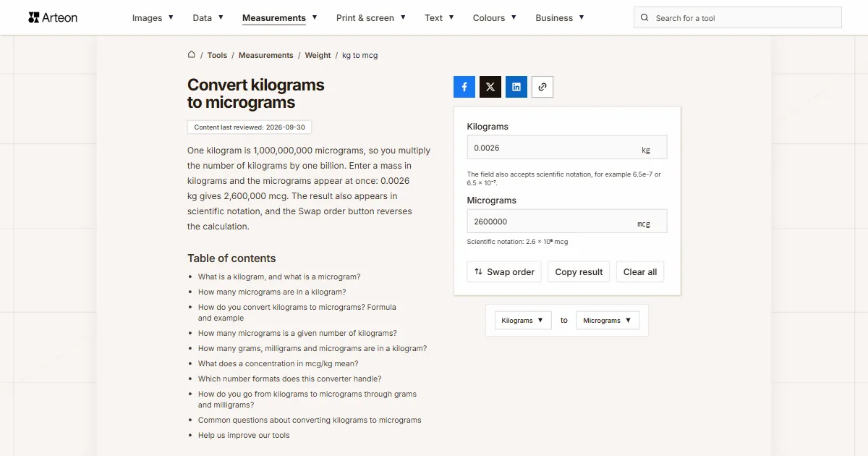Click 'Scientific notation: 2.6 × 10⁶ mcg' text
The image size is (868, 456).
[517, 242]
